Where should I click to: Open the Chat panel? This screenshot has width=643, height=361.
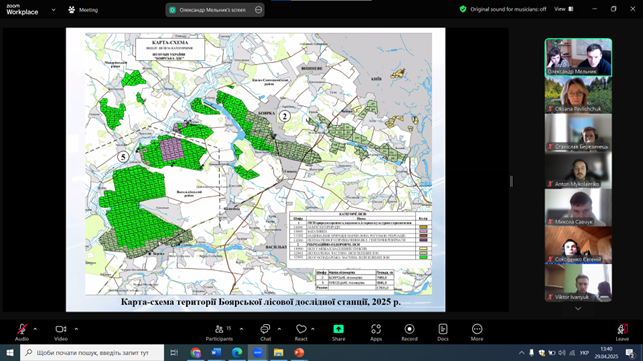(x=265, y=332)
